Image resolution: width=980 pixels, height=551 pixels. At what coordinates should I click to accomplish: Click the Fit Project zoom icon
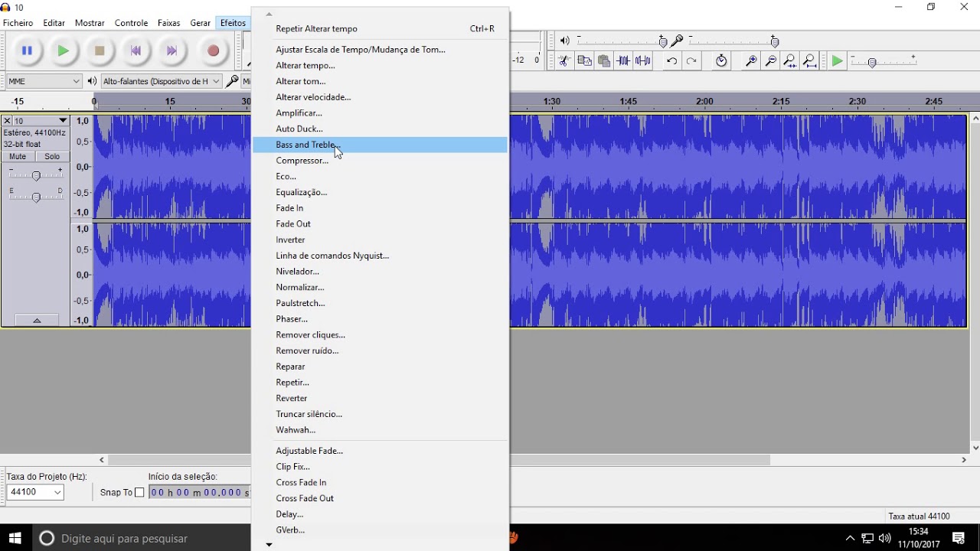pos(810,61)
